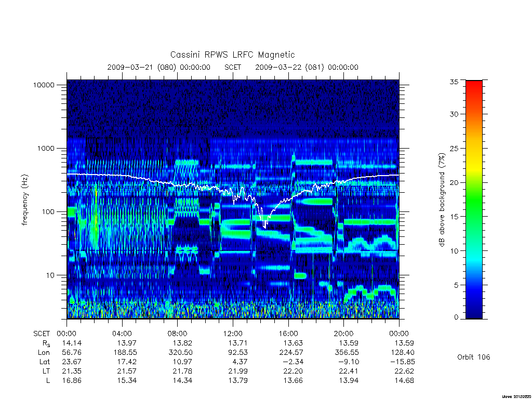Click the Lat value 17.42
This screenshot has height=399, width=532.
[x=127, y=362]
